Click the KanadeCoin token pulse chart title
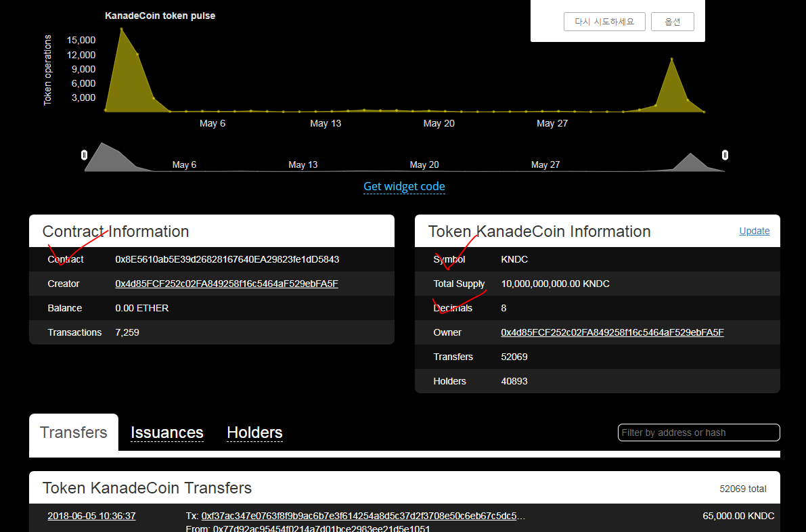The height and width of the screenshot is (532, 806). (x=160, y=16)
